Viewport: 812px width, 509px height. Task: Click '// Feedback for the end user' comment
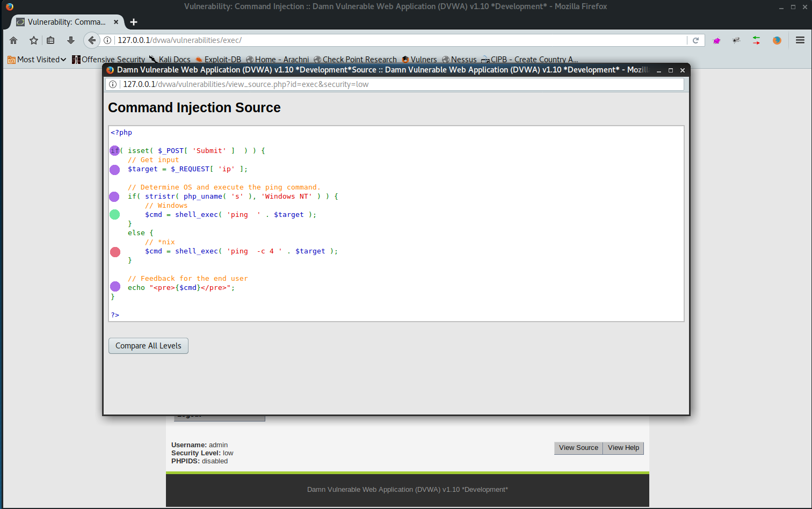click(188, 279)
